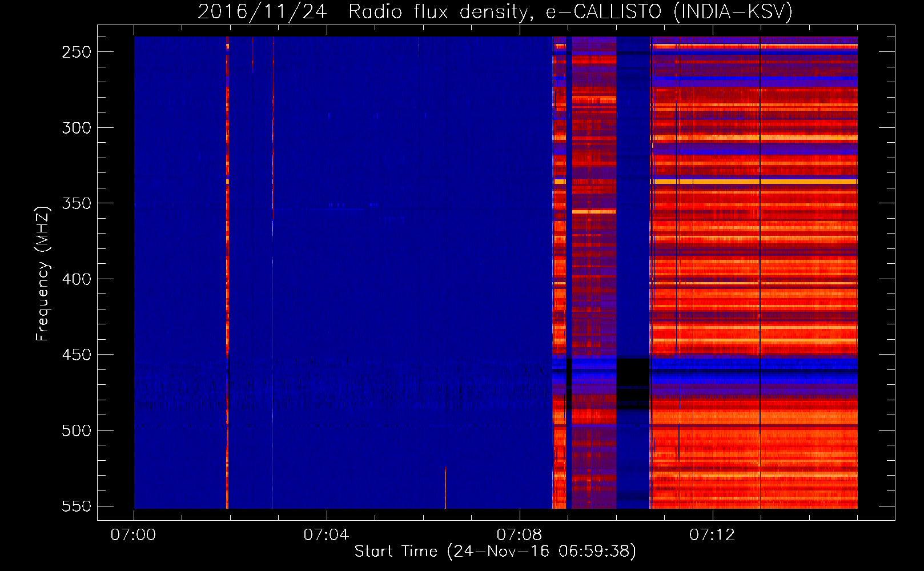Click the 550 frequency tick label
This screenshot has width=924, height=571.
tap(77, 506)
